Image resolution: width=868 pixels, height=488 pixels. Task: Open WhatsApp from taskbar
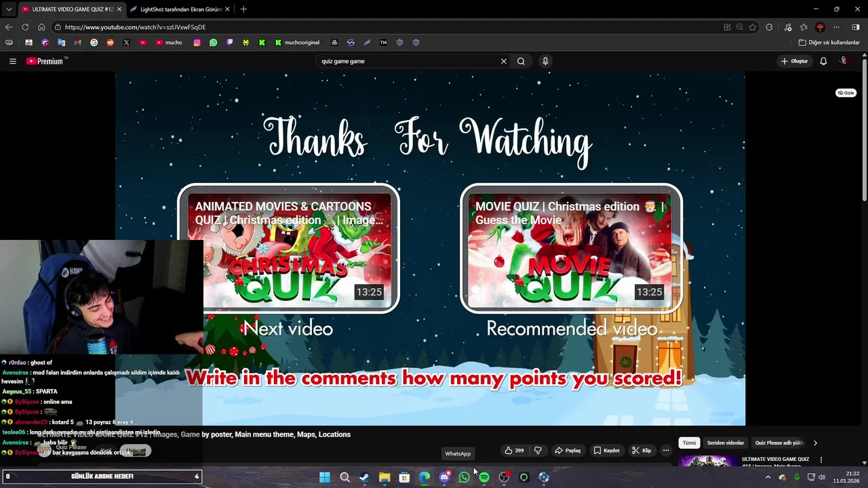(464, 477)
